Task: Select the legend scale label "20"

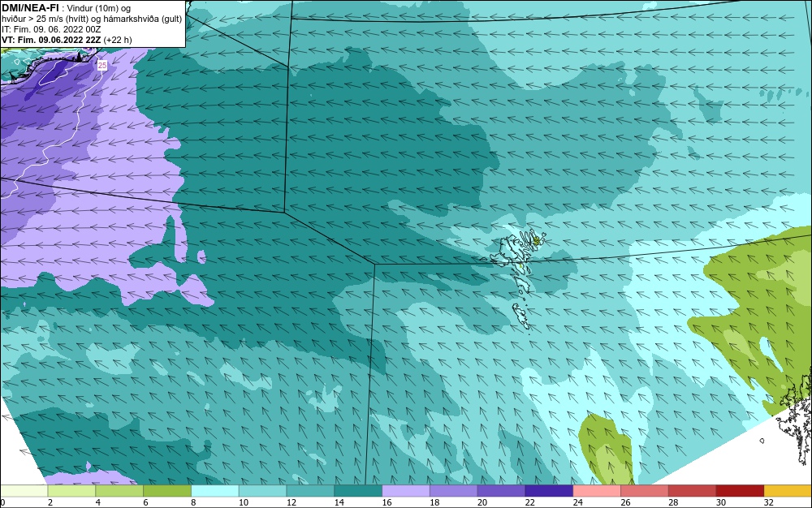Action: coord(482,502)
